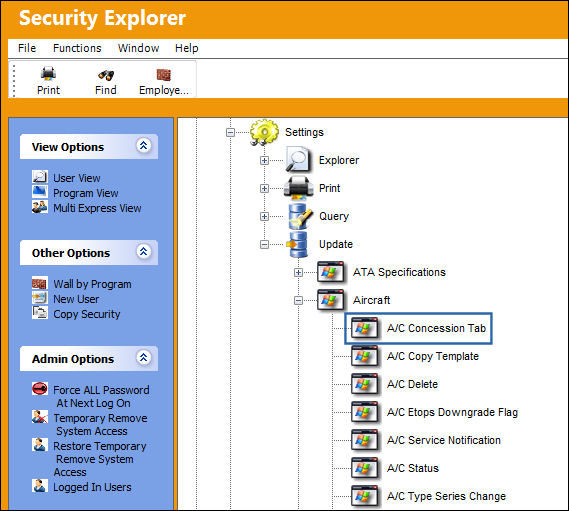Choose the New User link
Screen dimensions: 569x511
pyautogui.click(x=76, y=299)
